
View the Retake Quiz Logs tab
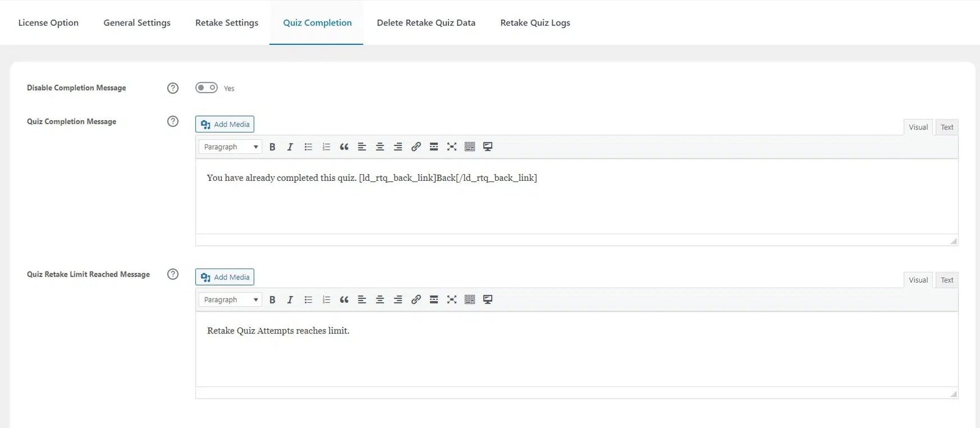pos(535,23)
